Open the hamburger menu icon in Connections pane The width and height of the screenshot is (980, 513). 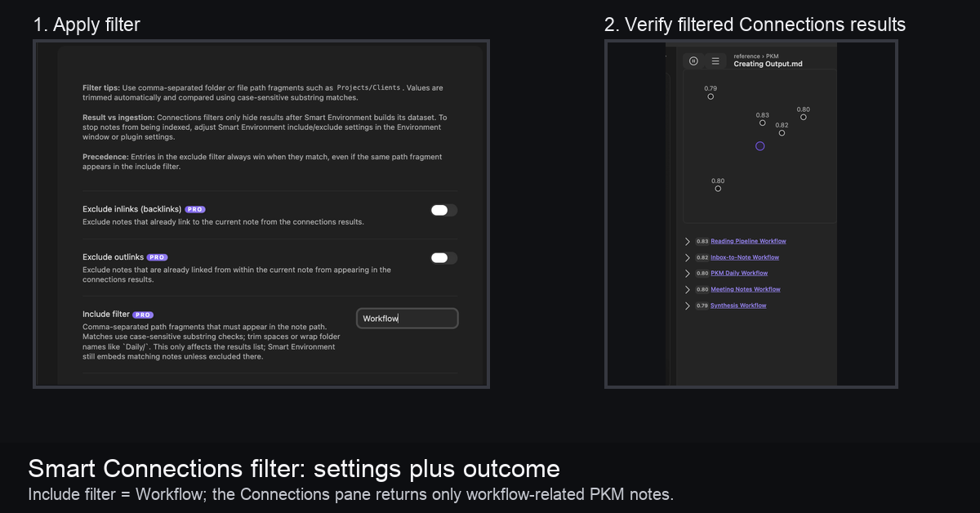(715, 60)
